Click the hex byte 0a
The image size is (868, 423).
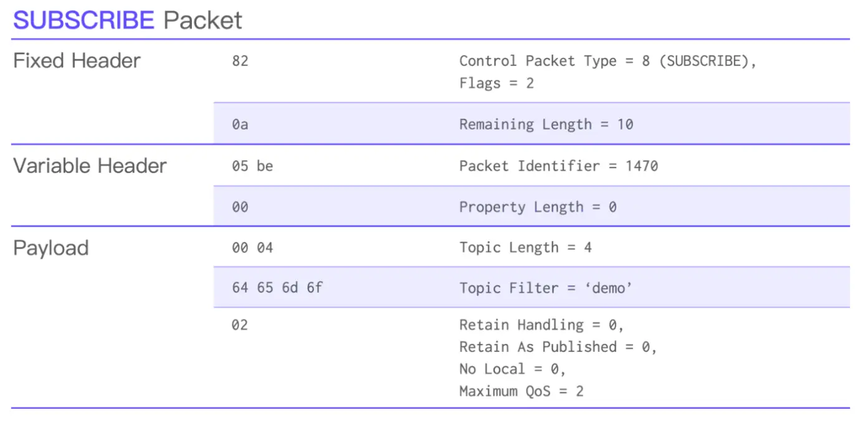click(x=240, y=125)
